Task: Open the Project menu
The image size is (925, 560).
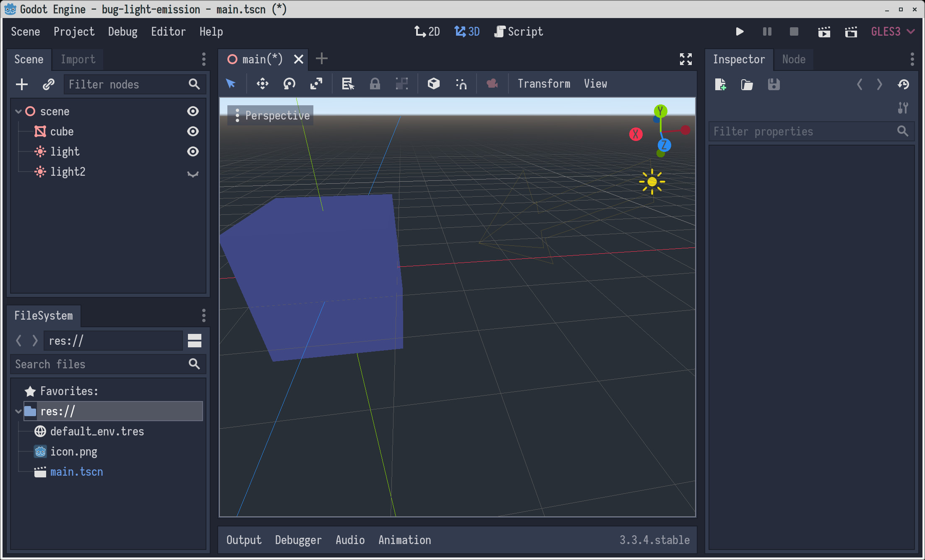Action: tap(74, 31)
